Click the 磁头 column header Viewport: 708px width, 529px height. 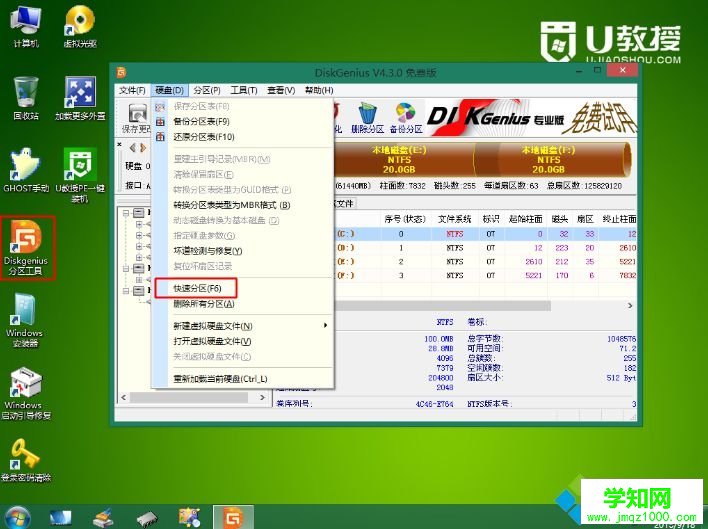click(x=560, y=219)
